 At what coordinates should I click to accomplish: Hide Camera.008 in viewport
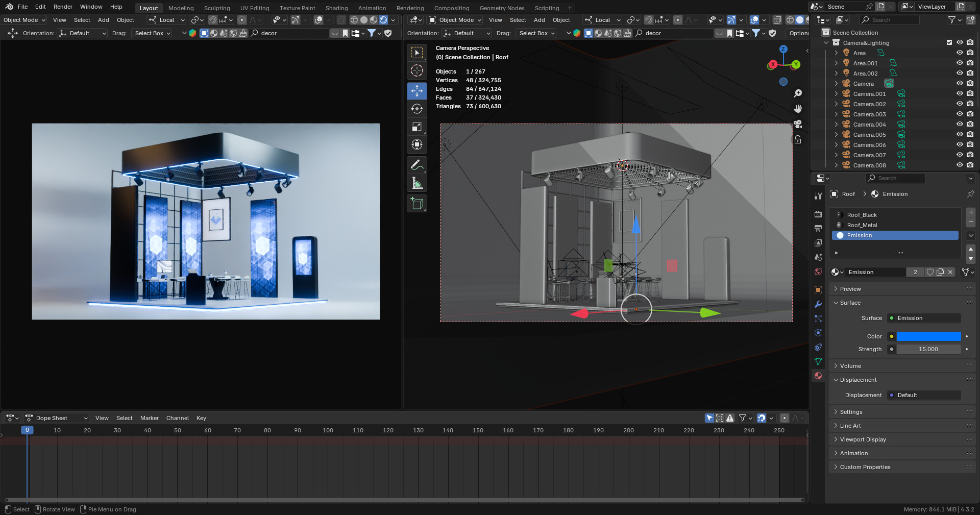click(960, 165)
